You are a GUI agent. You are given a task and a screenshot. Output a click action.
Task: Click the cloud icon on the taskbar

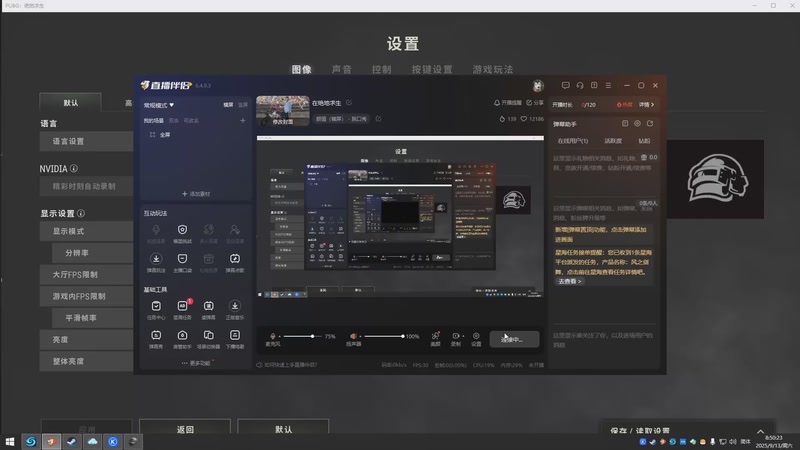(92, 441)
